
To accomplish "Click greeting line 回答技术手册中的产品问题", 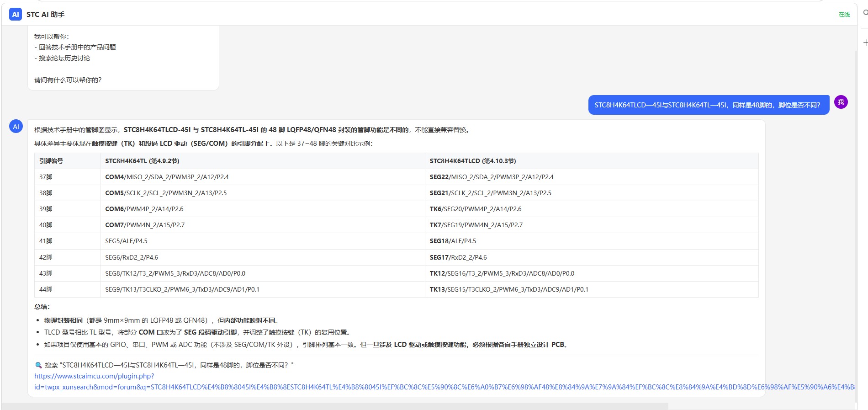I will 77,47.
